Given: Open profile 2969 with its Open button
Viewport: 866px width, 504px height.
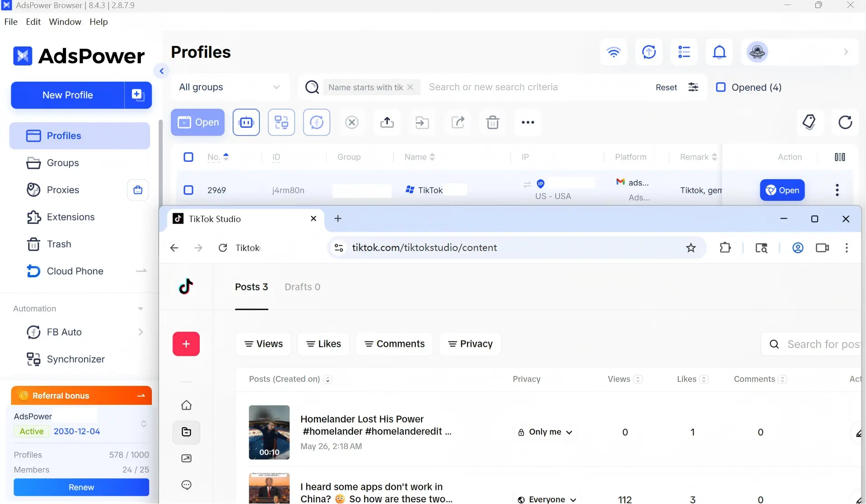Looking at the screenshot, I should pos(782,190).
